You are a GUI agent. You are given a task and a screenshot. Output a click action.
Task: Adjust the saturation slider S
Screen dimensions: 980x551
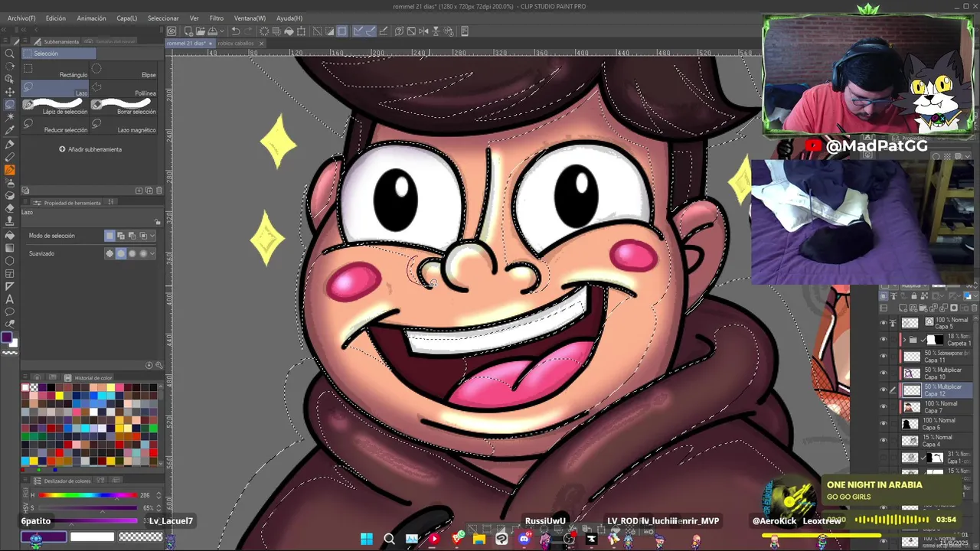87,507
